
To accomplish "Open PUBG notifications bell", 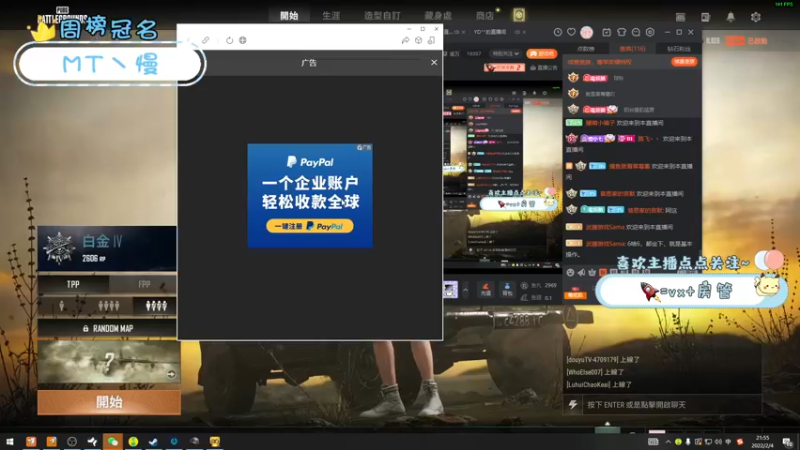I will (x=731, y=17).
